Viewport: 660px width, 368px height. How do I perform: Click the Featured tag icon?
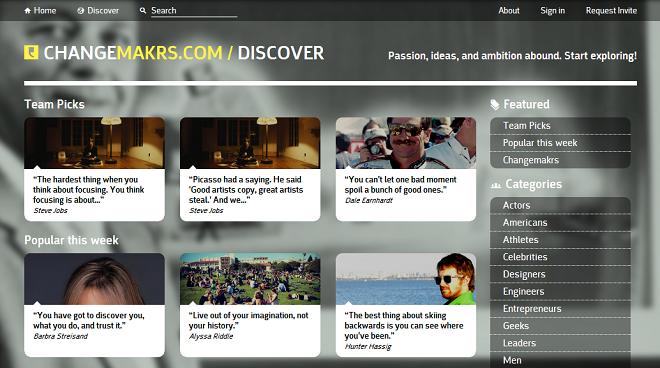pos(495,104)
